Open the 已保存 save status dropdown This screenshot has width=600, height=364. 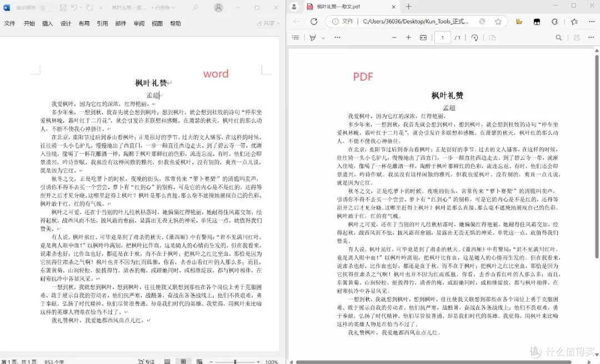pyautogui.click(x=166, y=8)
